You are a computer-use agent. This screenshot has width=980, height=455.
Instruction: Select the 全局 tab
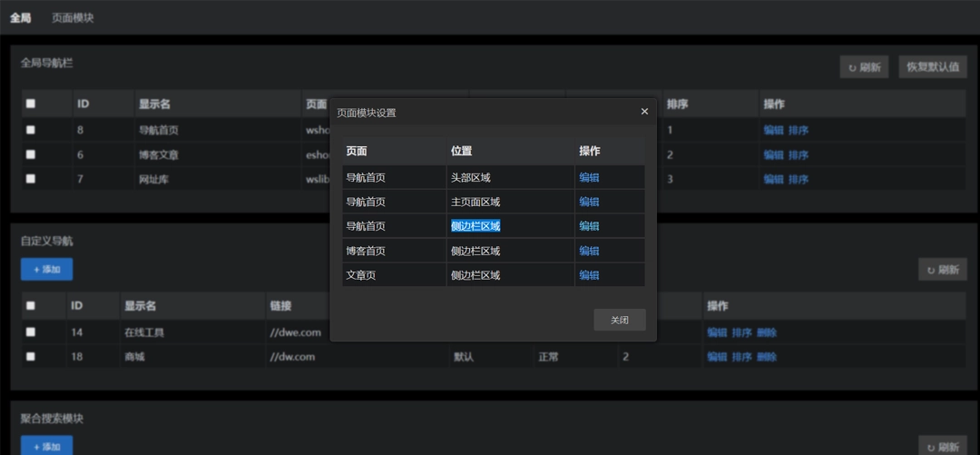[x=20, y=17]
